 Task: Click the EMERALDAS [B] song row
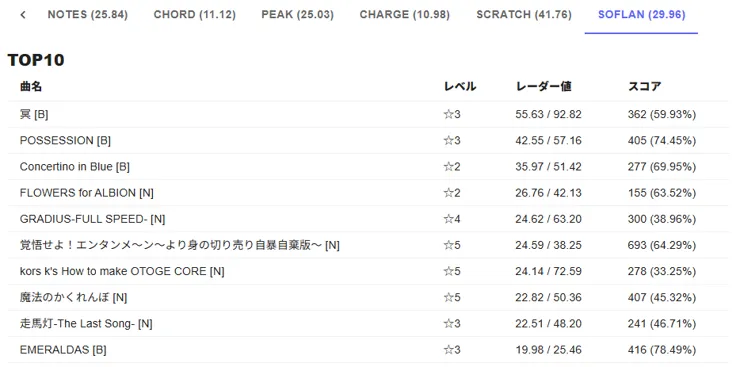(x=368, y=350)
